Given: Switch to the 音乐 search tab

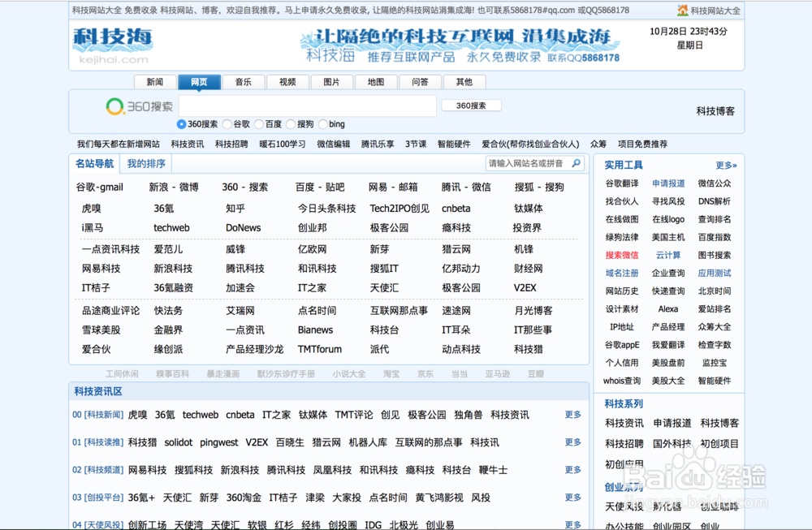Looking at the screenshot, I should (244, 82).
